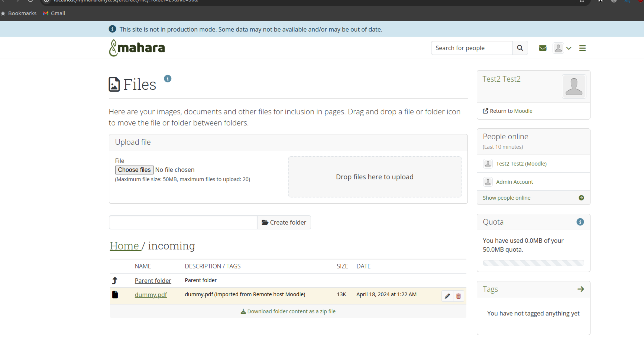Open Test2 Test2 (Moodle) online user
This screenshot has height=340, width=644.
coord(521,164)
